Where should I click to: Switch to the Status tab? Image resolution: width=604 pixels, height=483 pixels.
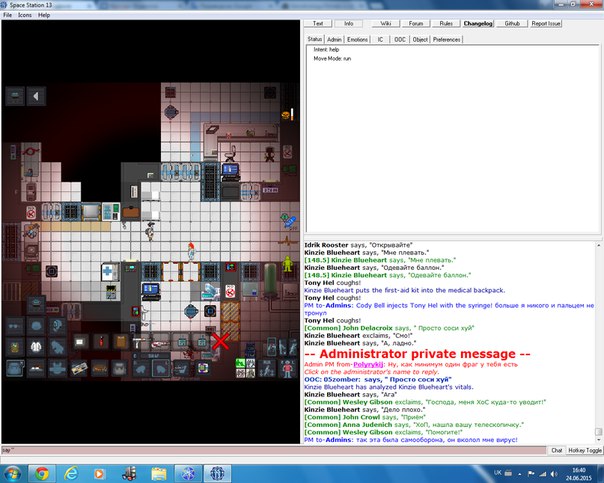click(x=315, y=39)
